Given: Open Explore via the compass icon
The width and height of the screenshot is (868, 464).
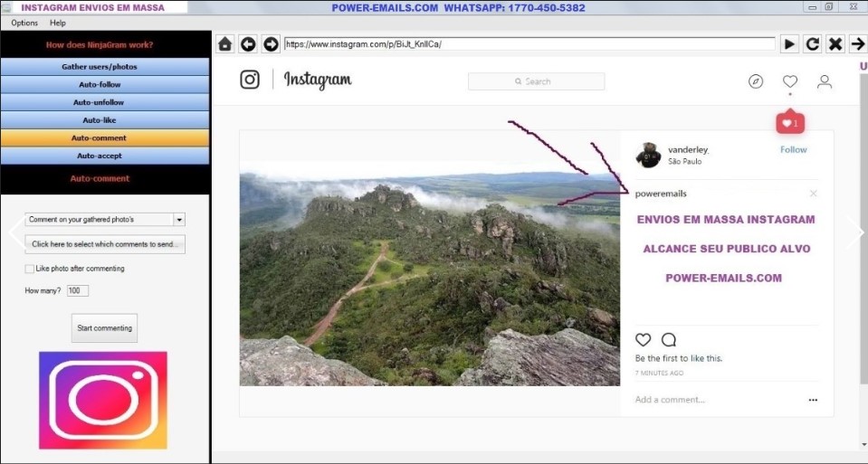Looking at the screenshot, I should tap(756, 81).
